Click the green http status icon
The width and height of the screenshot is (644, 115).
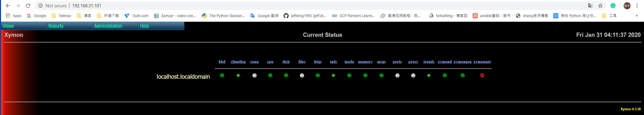318,75
